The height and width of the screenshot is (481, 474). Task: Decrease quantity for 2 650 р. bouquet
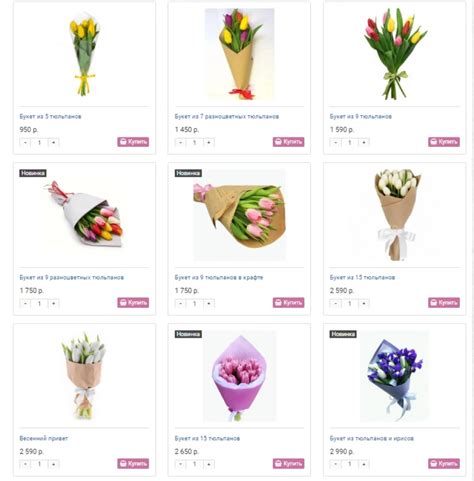(x=180, y=464)
